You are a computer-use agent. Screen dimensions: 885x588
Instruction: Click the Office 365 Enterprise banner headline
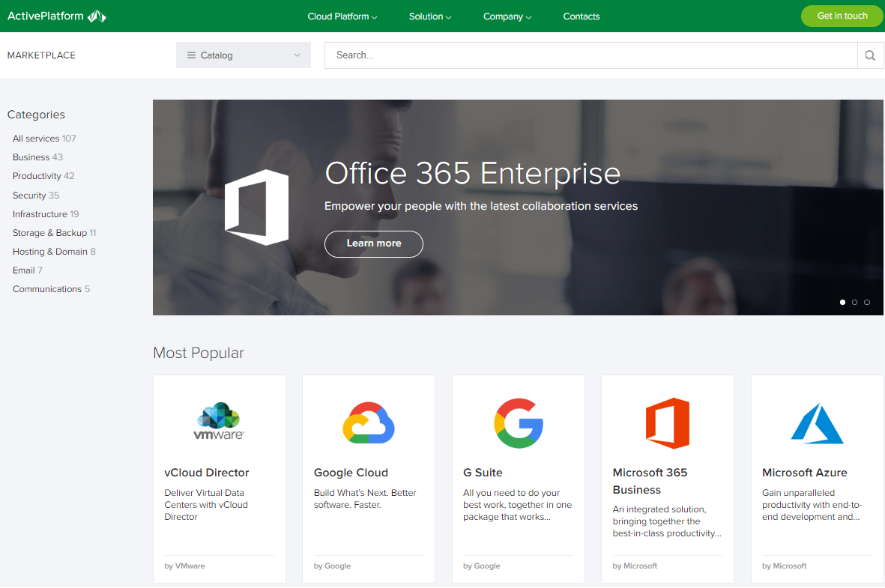pos(472,173)
